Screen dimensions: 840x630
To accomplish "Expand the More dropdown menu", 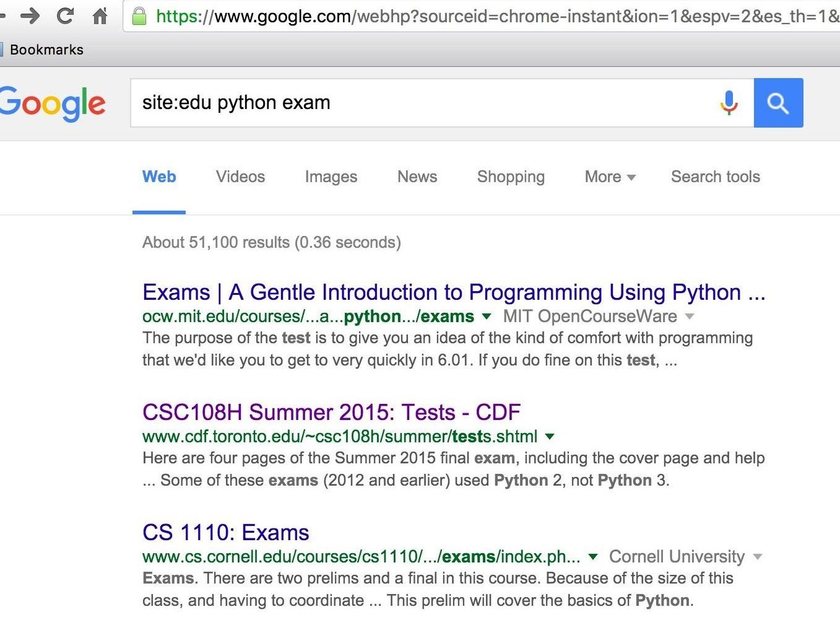I will (x=610, y=177).
